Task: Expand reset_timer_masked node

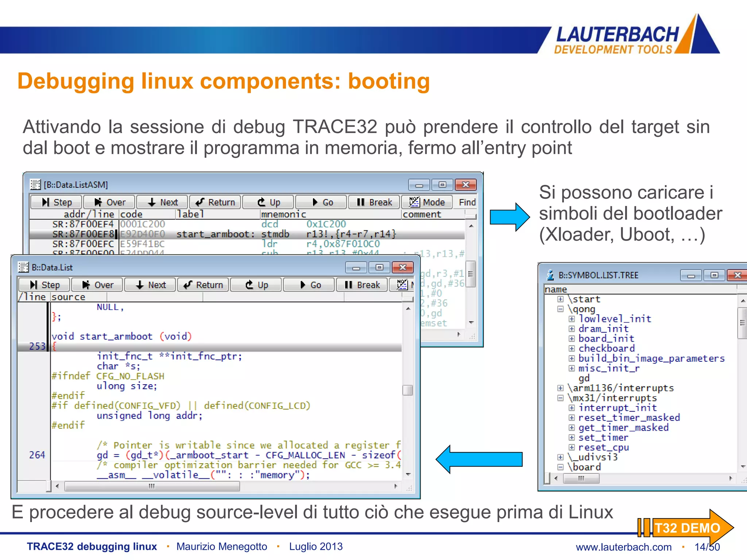Action: [x=572, y=418]
